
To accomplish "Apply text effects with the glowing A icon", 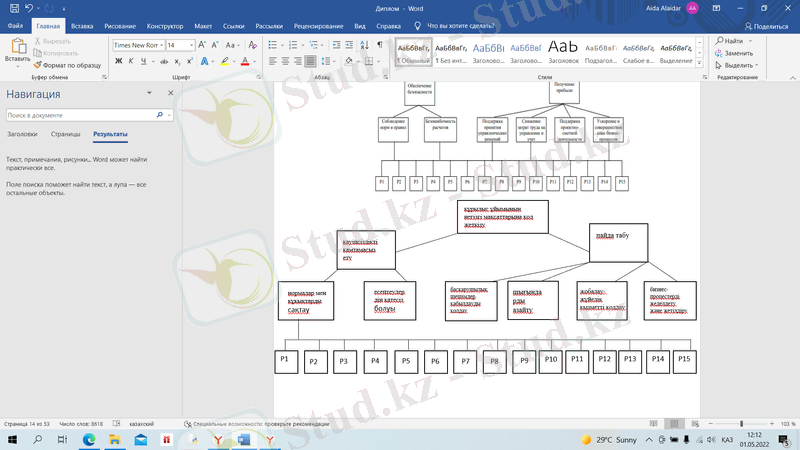I will 204,61.
